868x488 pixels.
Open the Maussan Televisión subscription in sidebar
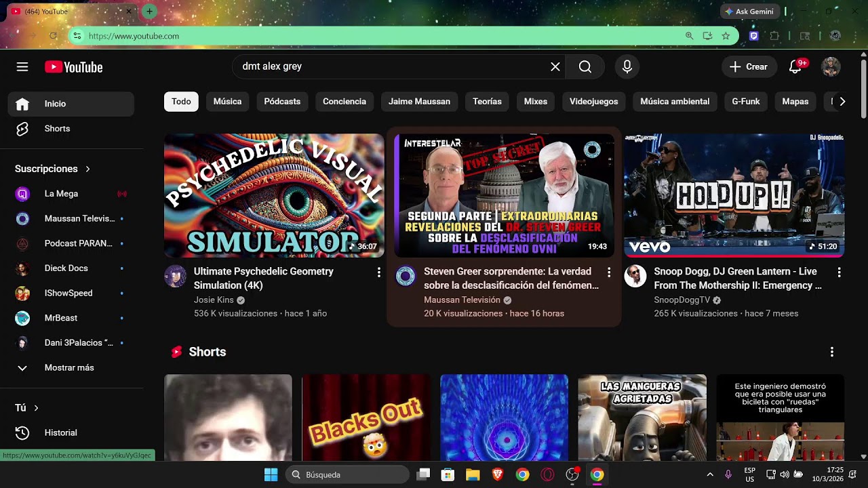coord(71,219)
